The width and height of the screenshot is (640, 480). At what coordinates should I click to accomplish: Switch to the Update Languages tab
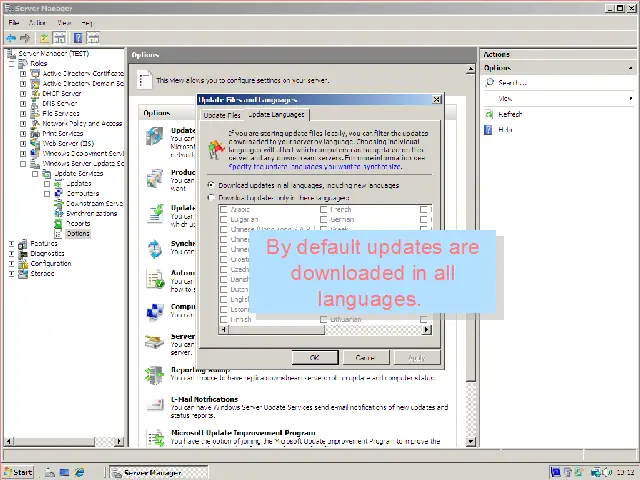(x=276, y=114)
